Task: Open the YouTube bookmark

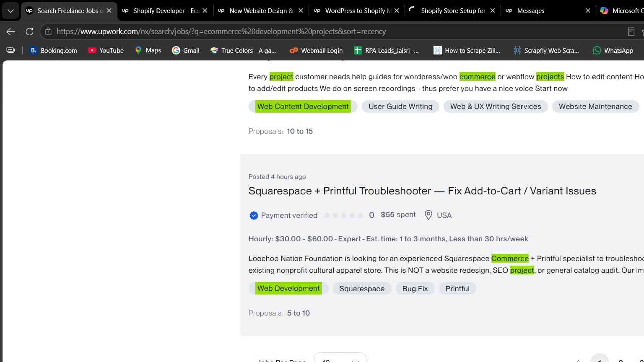Action: tap(106, 50)
